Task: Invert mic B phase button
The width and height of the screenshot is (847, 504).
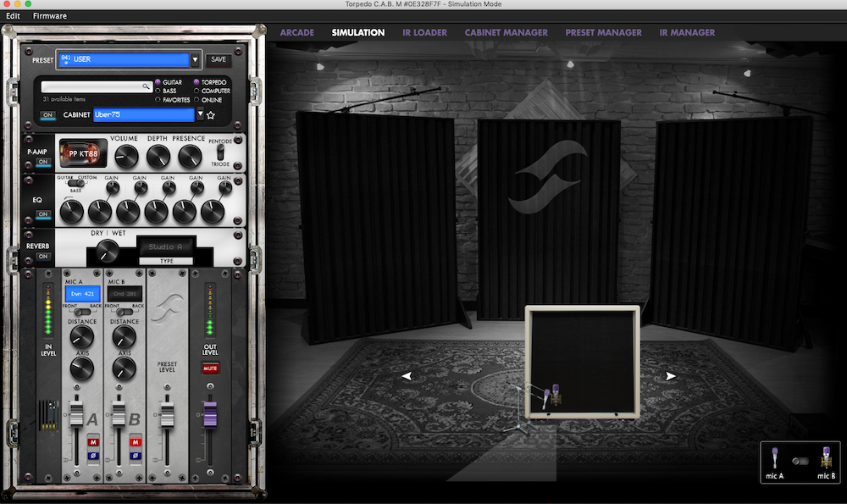Action: (x=135, y=456)
